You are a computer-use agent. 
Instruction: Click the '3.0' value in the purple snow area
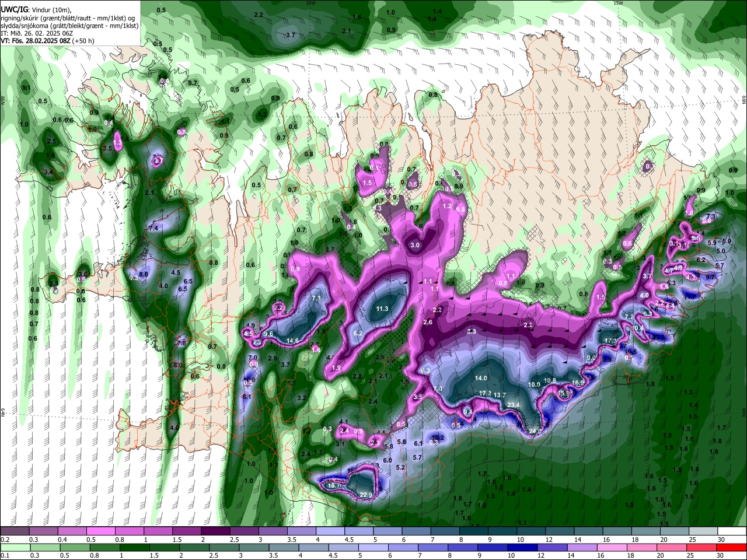[415, 246]
